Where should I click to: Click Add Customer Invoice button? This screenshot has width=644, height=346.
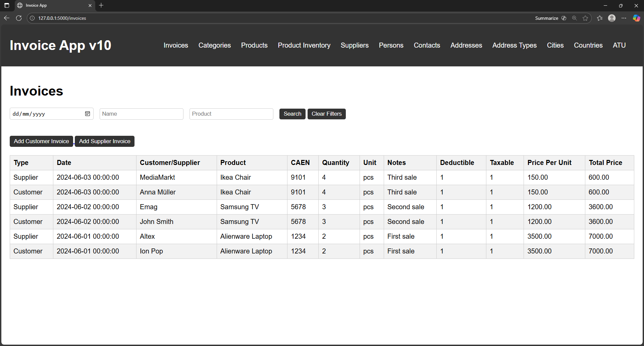(x=41, y=141)
